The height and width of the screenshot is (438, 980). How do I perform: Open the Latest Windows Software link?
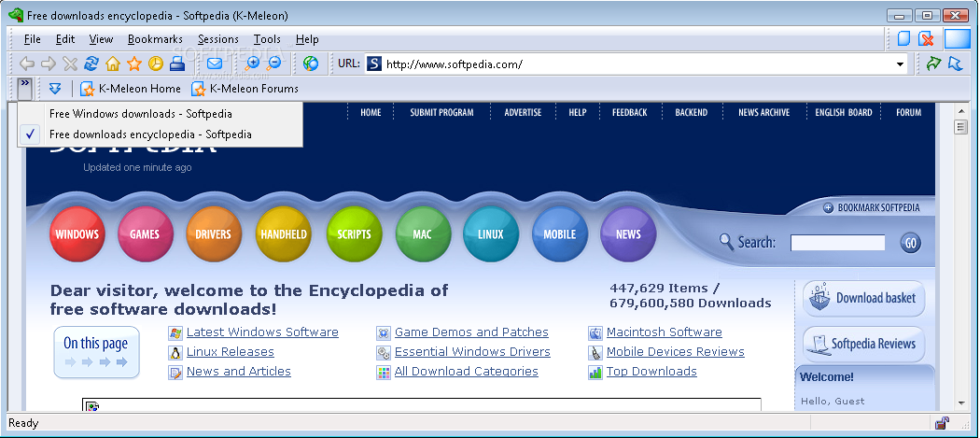[262, 332]
